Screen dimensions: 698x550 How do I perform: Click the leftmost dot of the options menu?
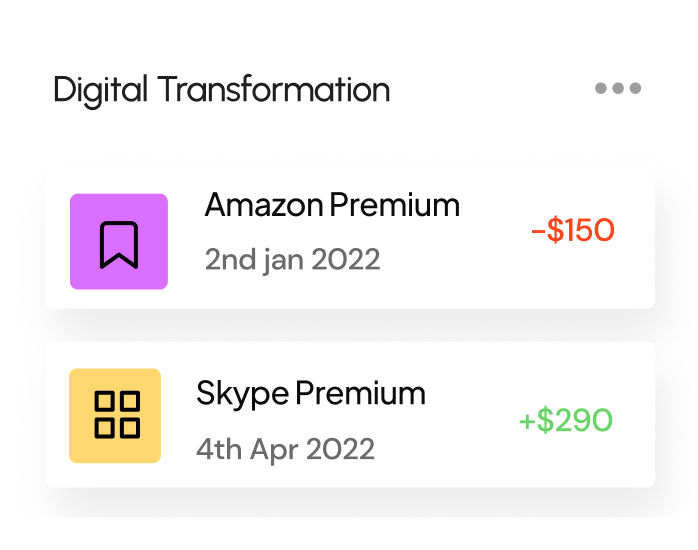[x=602, y=89]
